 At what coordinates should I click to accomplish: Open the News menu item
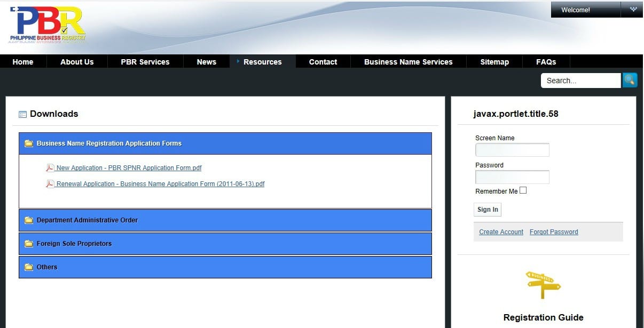207,62
